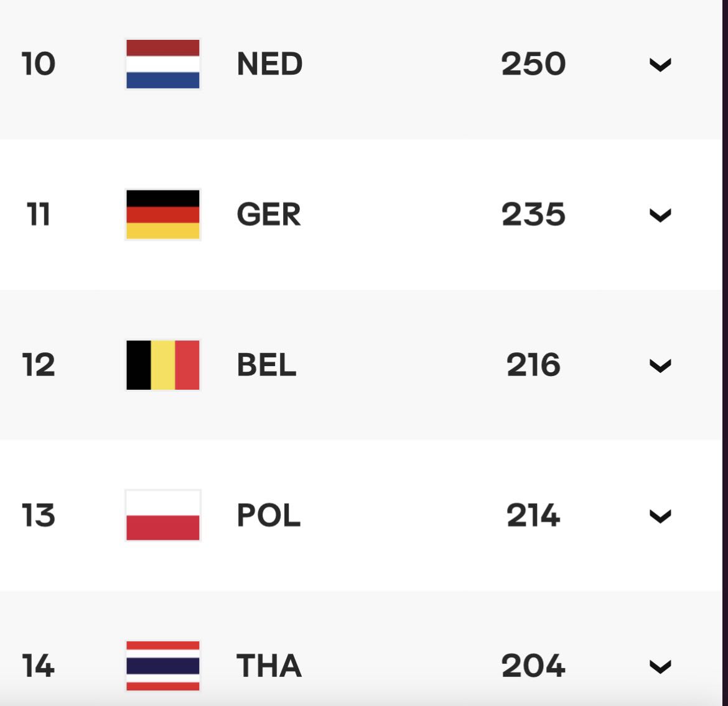
Task: Expand the GER row chevron
Action: (660, 215)
